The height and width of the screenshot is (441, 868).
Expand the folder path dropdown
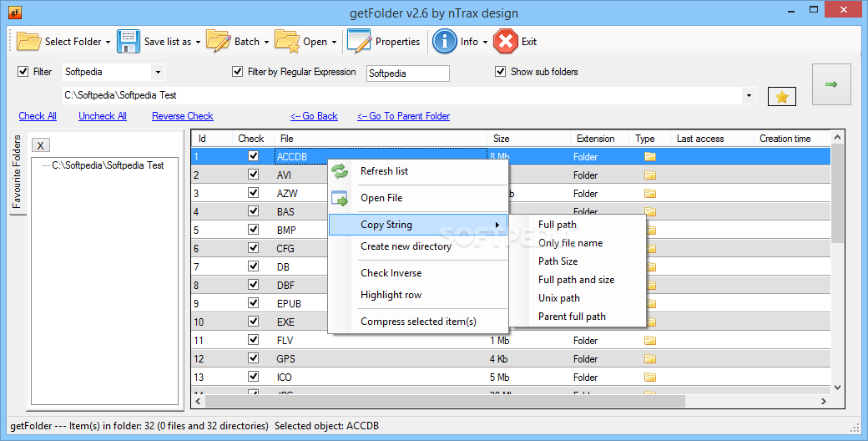pos(749,95)
